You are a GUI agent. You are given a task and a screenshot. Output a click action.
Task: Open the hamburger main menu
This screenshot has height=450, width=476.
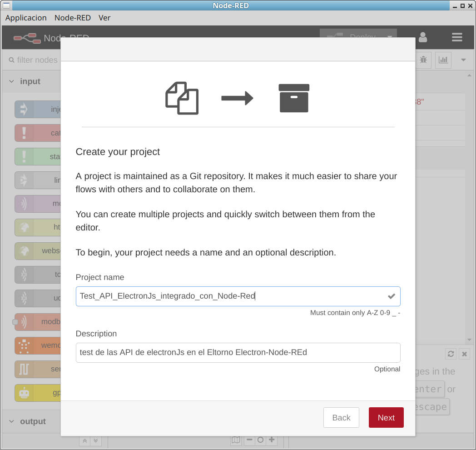[x=456, y=37]
